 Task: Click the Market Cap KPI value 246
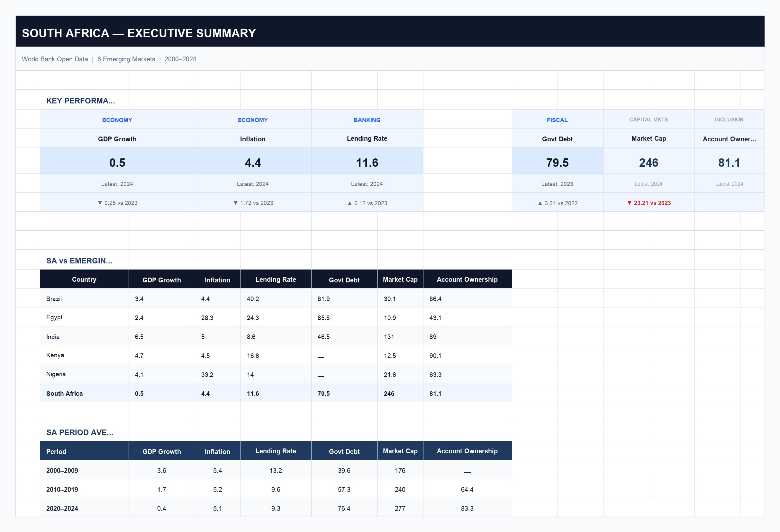click(x=648, y=163)
